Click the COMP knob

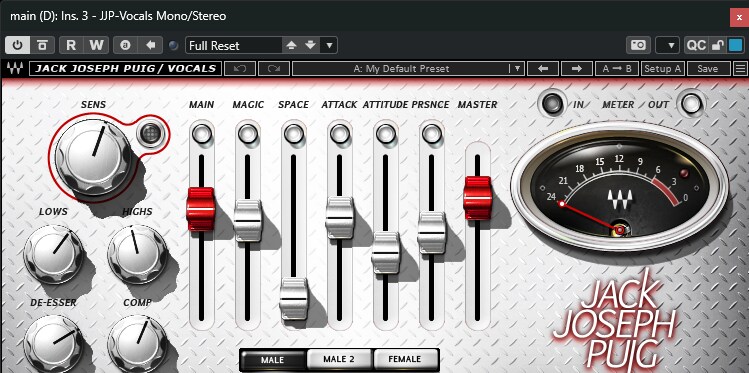pyautogui.click(x=138, y=344)
